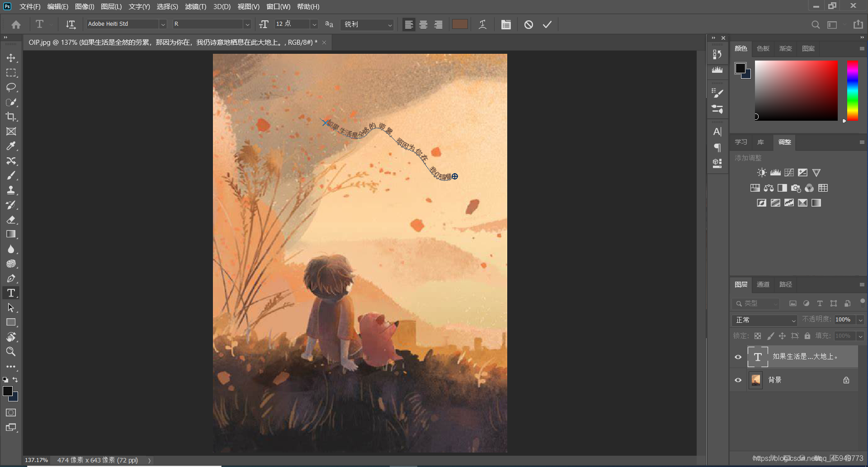Select the Gradient tool

(x=11, y=234)
